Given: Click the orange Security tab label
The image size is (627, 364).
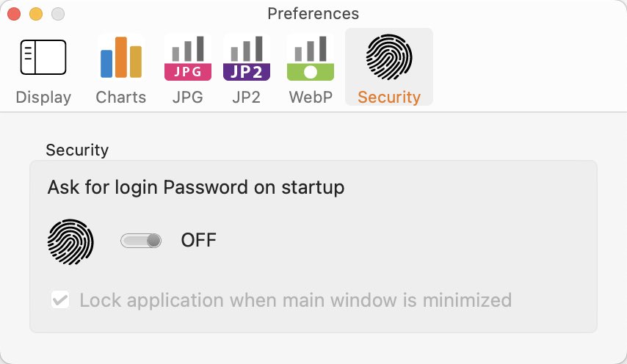Looking at the screenshot, I should pos(388,97).
